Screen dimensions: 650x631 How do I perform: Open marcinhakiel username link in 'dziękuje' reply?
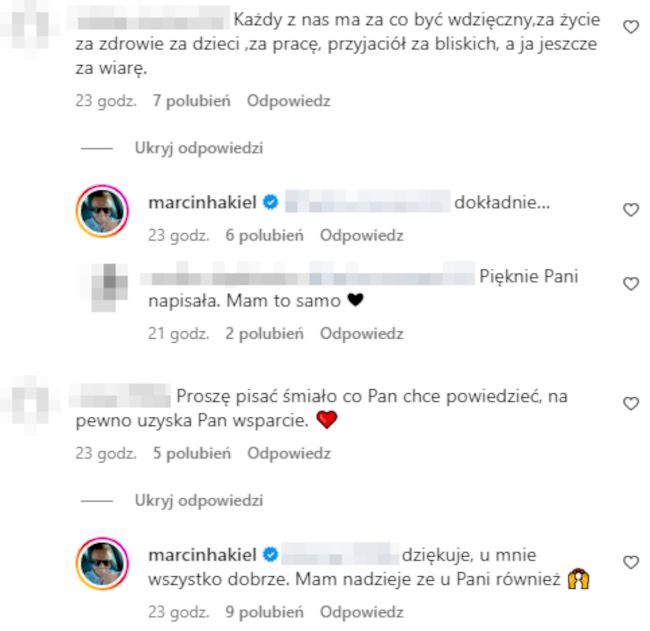[202, 554]
